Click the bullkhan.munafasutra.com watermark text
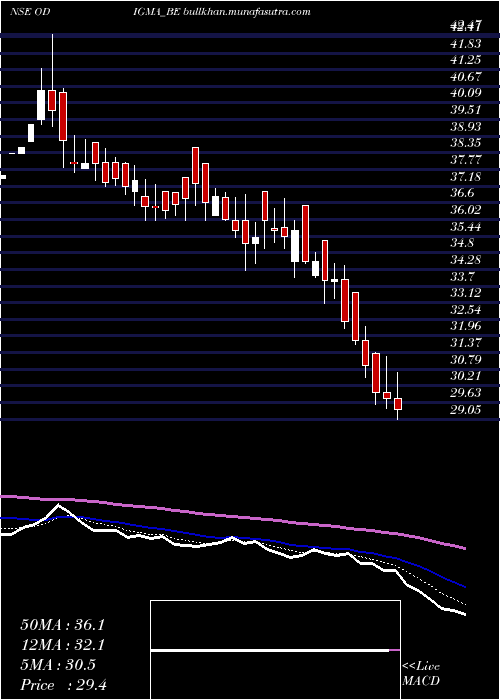The height and width of the screenshot is (700, 500). point(247,12)
